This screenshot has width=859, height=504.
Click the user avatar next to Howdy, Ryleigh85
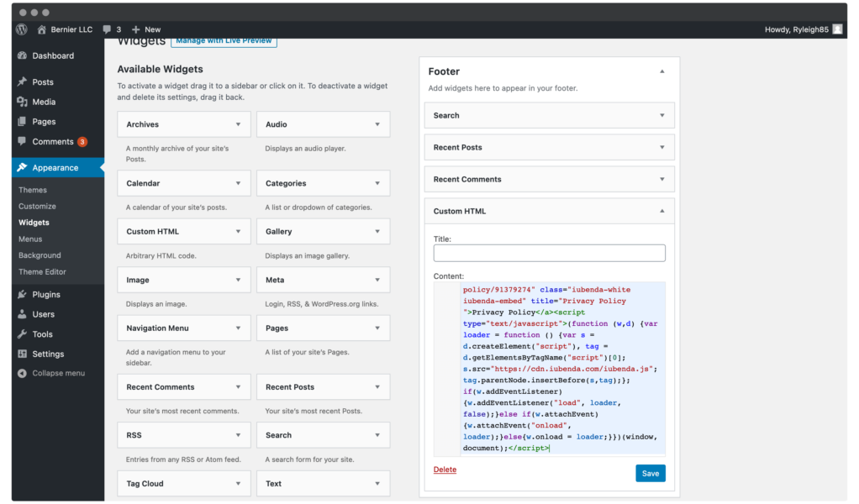837,29
